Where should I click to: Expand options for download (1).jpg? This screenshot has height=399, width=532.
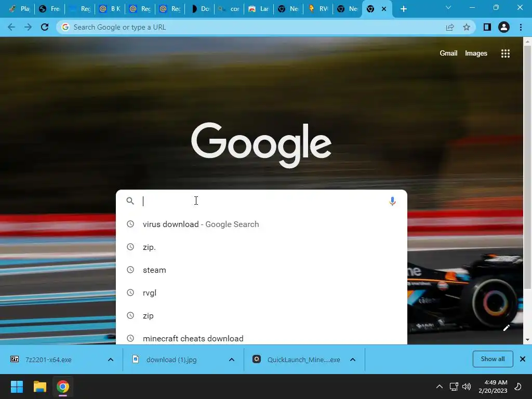click(232, 360)
